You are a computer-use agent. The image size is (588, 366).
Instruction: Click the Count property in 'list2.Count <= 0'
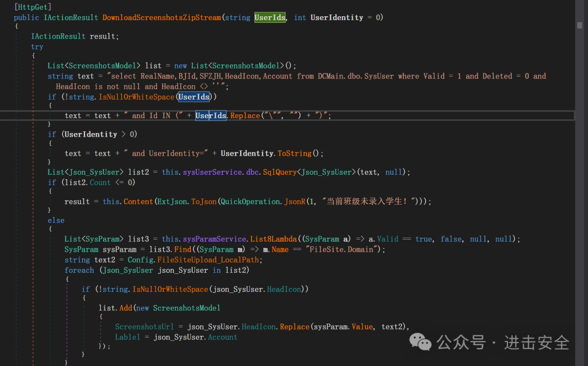pos(100,182)
